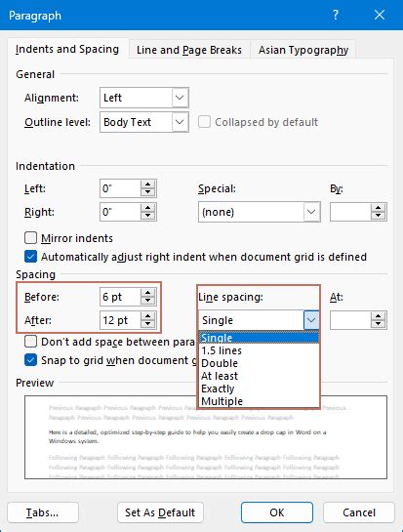Open the Alignment dropdown

(x=180, y=98)
